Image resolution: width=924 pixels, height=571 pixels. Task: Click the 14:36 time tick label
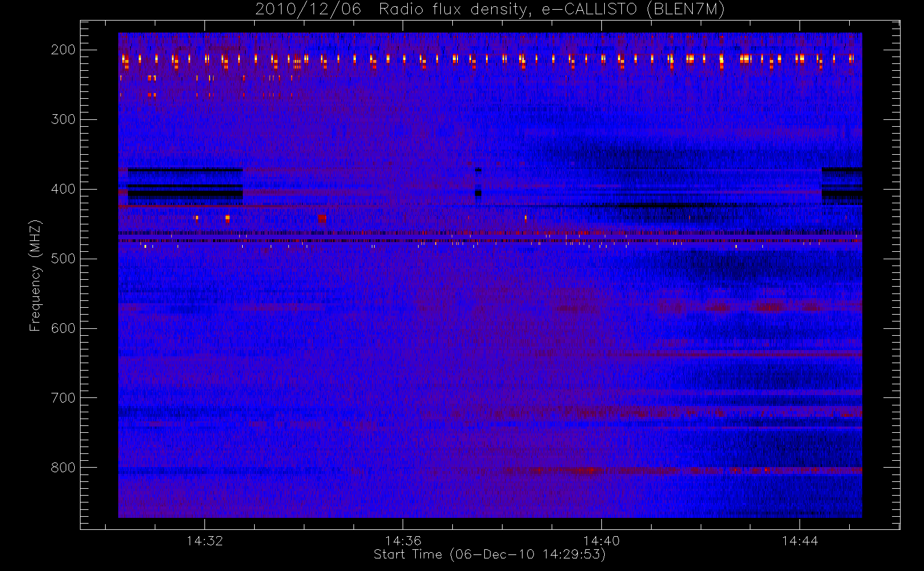(403, 541)
